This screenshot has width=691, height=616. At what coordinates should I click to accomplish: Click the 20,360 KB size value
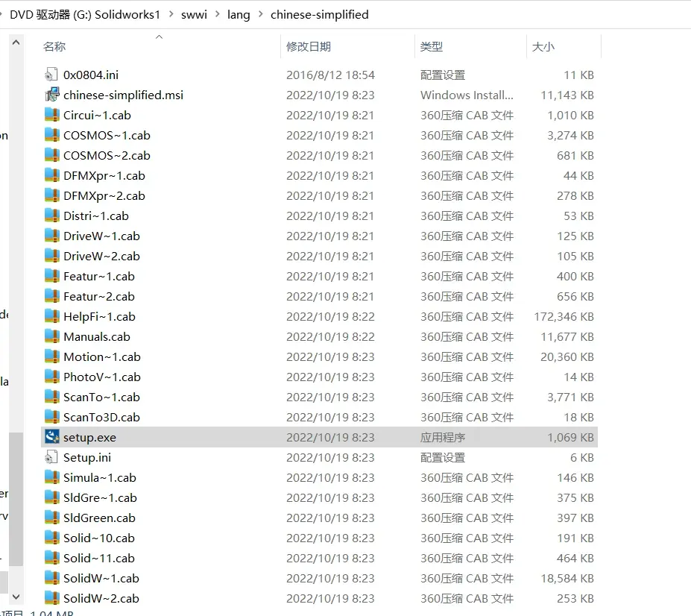(567, 356)
